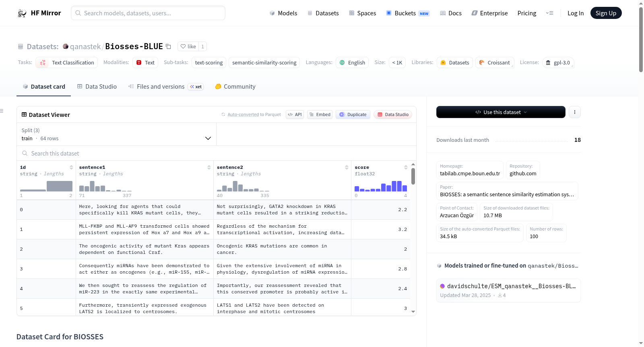Open the Models navigation item
This screenshot has height=347, width=644.
283,13
